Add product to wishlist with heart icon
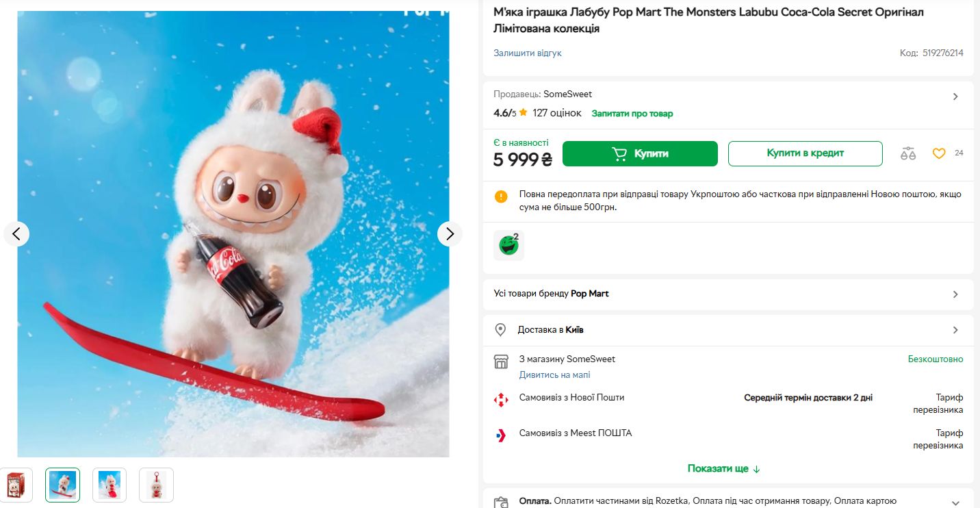This screenshot has height=508, width=980. 939,153
